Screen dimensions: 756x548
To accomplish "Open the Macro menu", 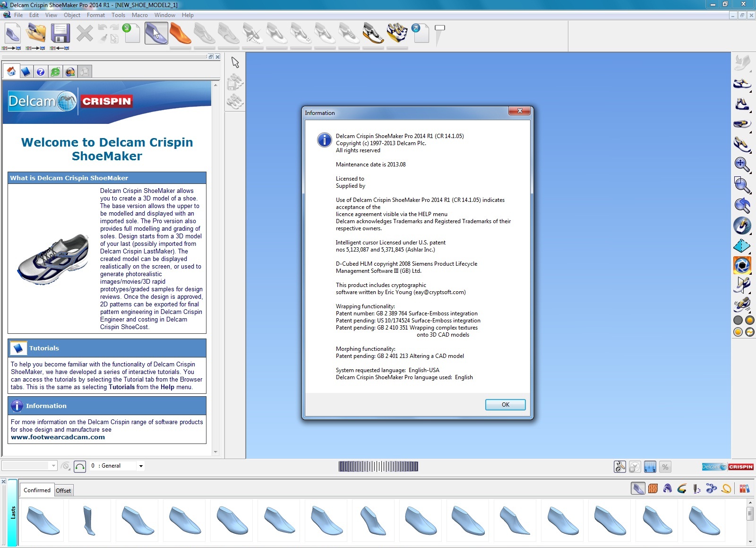I will click(x=139, y=15).
